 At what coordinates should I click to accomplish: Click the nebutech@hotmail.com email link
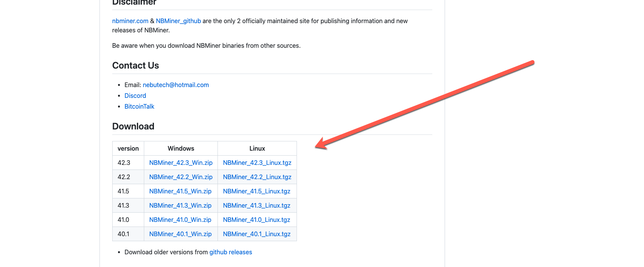(175, 85)
